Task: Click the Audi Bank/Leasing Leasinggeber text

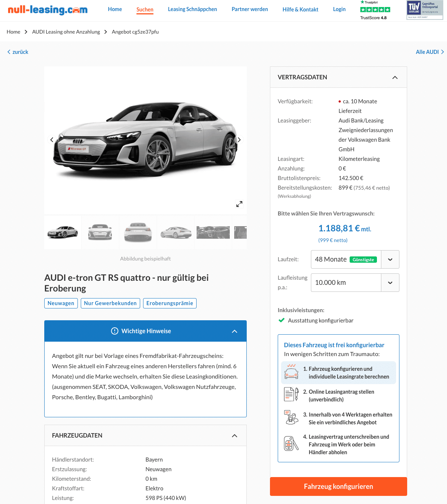Action: click(x=366, y=135)
